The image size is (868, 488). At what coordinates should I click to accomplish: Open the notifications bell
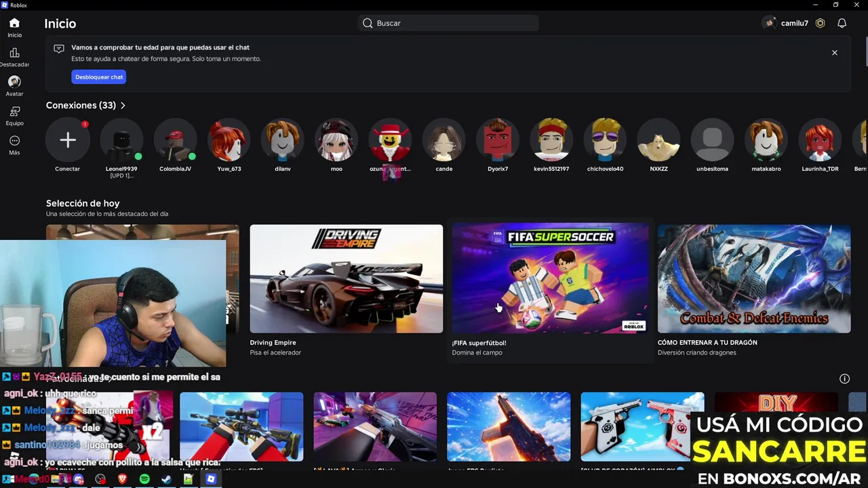[842, 23]
